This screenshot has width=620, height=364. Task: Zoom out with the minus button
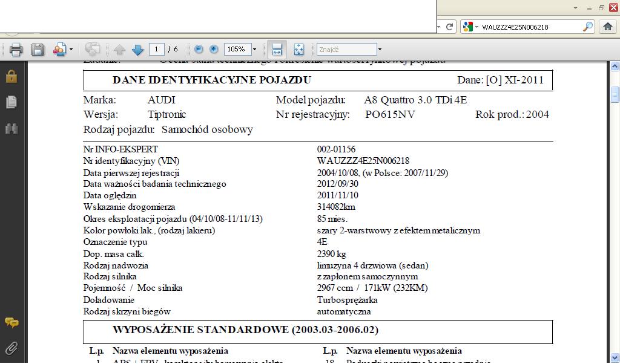(x=199, y=50)
